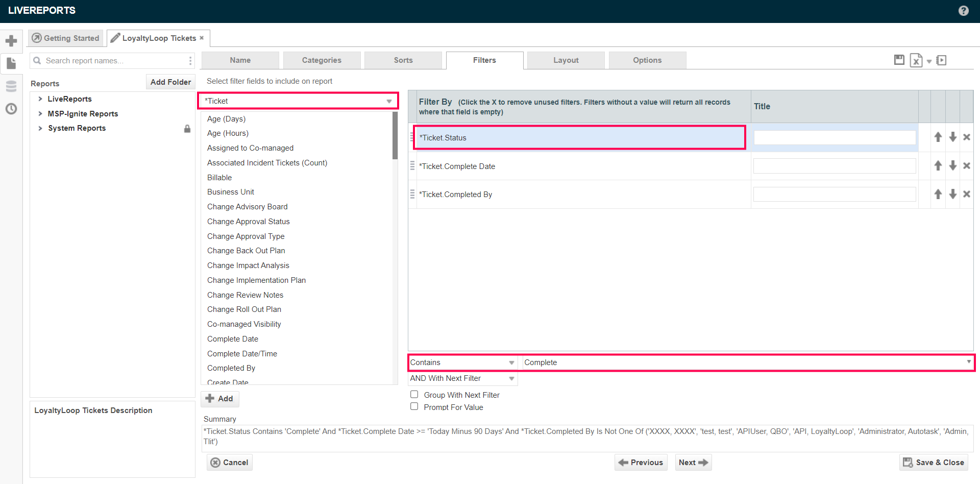Select the Filters tab
980x484 pixels.
point(484,60)
